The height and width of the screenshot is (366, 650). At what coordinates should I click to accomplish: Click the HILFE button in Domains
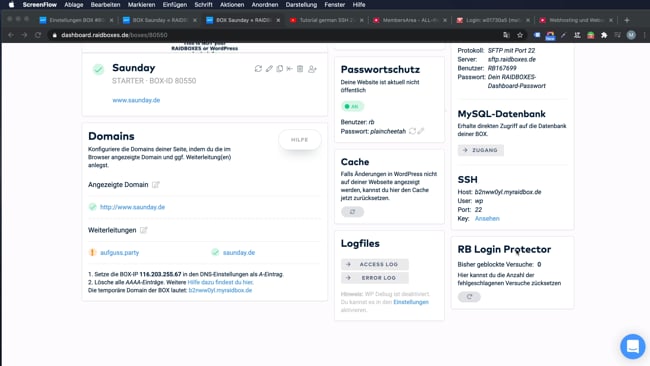tap(300, 140)
